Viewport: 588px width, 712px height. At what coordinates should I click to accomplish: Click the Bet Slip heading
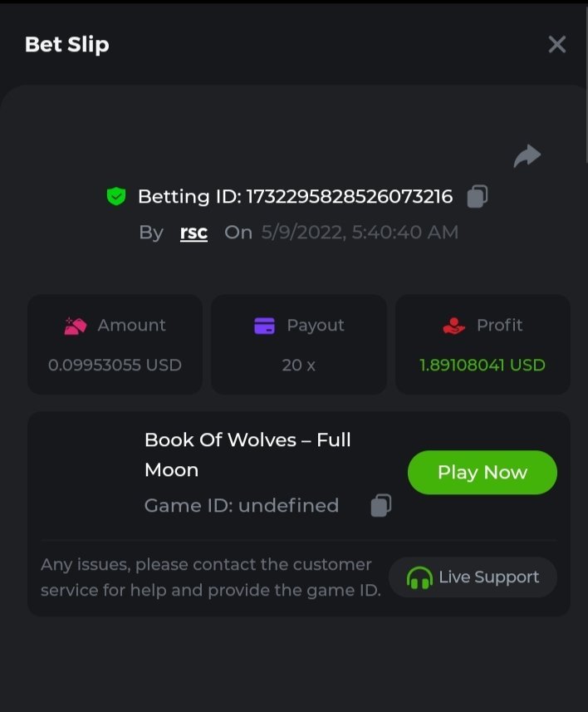point(67,45)
